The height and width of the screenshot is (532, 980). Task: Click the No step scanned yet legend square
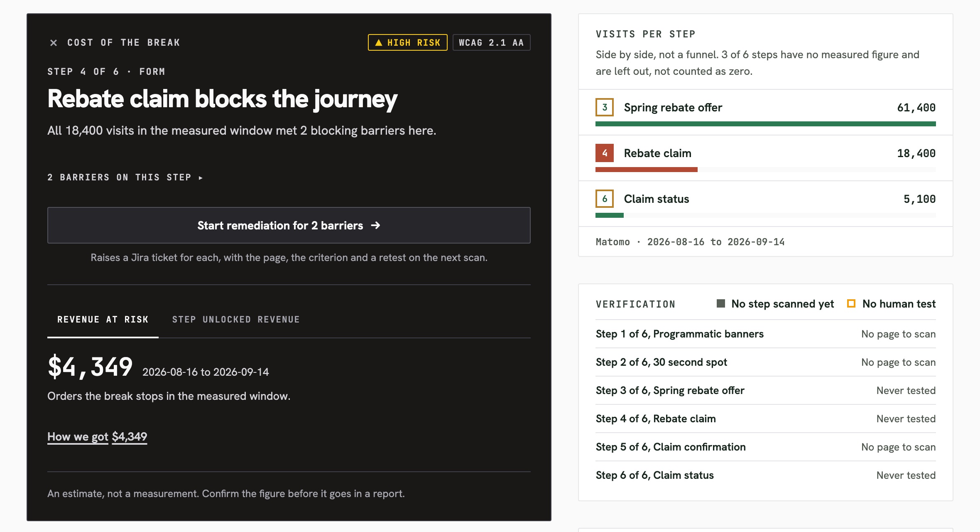[x=721, y=303]
